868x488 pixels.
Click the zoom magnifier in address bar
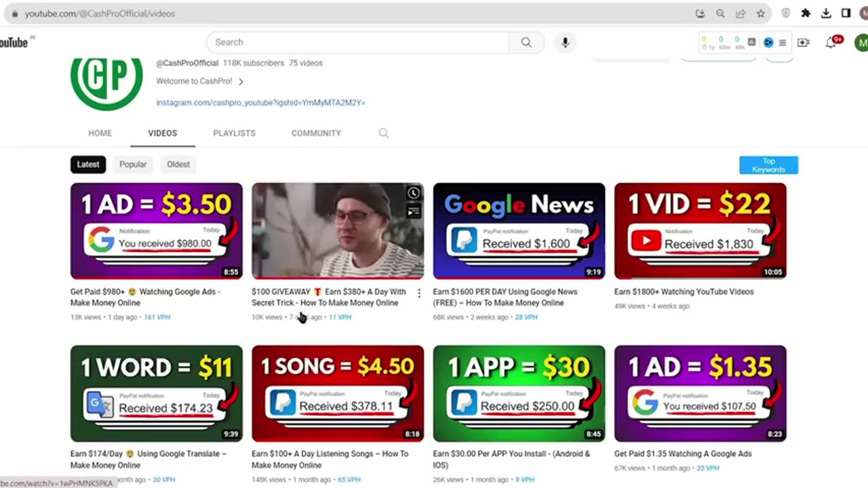(x=720, y=14)
